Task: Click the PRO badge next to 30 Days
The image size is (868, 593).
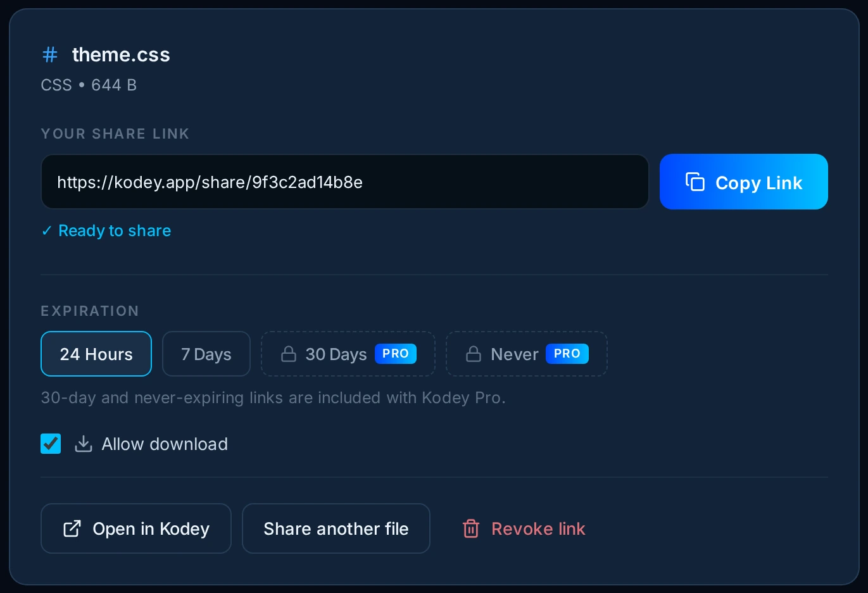Action: point(396,354)
